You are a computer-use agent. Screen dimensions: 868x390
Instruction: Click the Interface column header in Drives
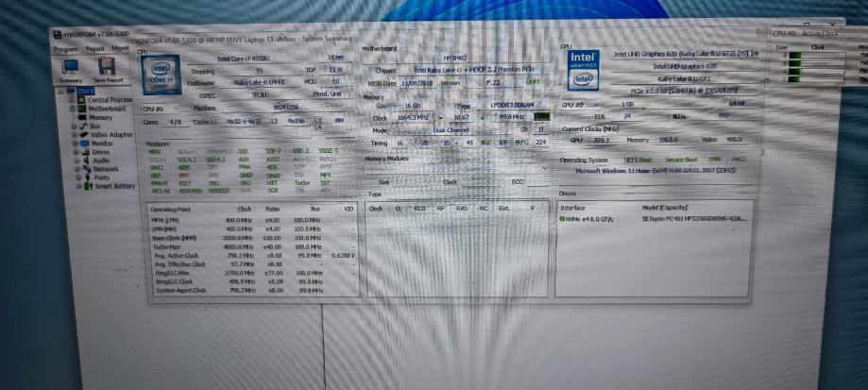[572, 208]
